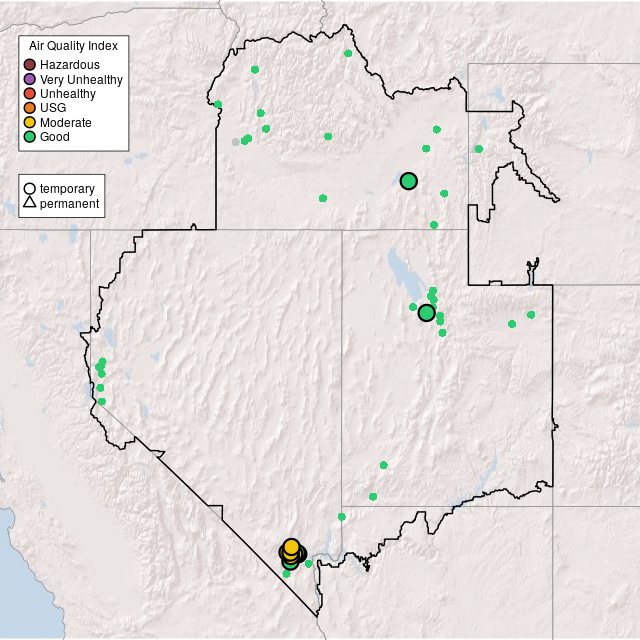Click the 'temporary' legend label
Viewport: 640px width, 640px height.
(67, 189)
